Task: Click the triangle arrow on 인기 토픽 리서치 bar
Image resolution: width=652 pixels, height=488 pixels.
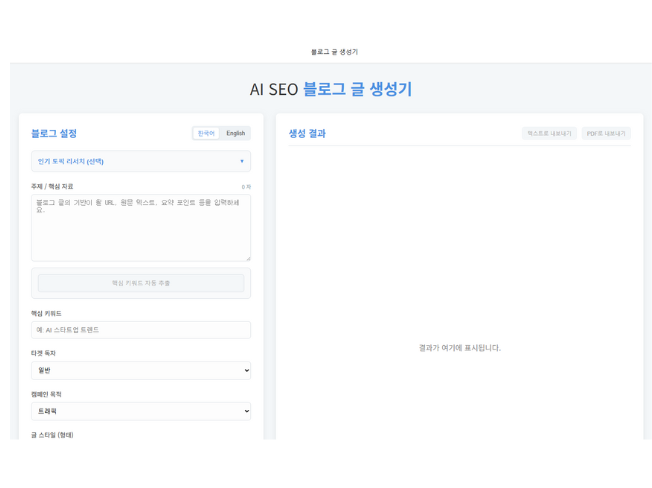Action: pyautogui.click(x=241, y=161)
